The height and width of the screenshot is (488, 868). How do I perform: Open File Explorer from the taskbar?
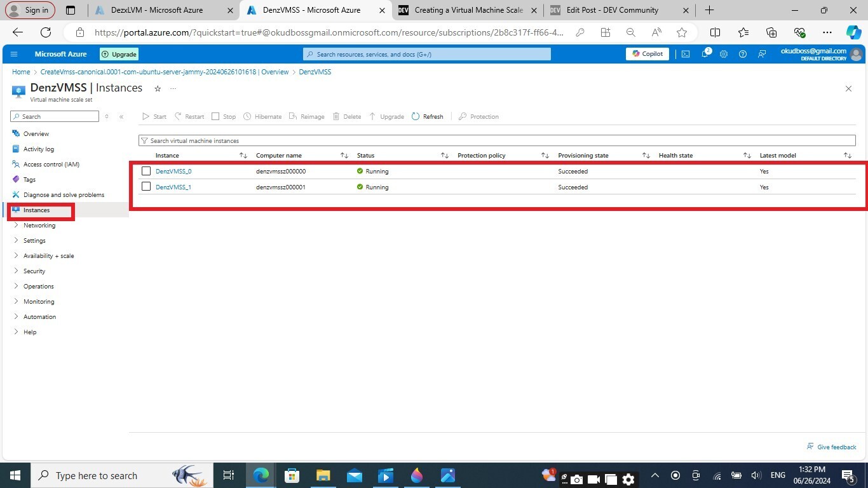323,475
